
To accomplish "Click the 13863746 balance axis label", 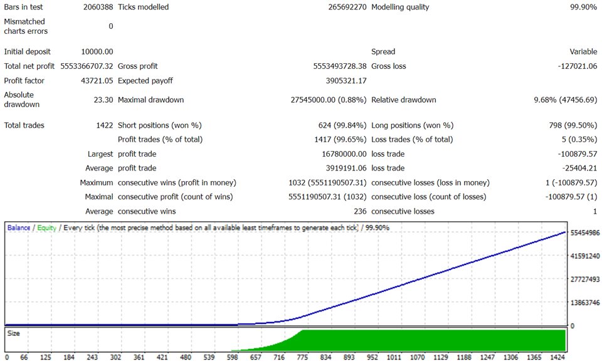I will [585, 303].
